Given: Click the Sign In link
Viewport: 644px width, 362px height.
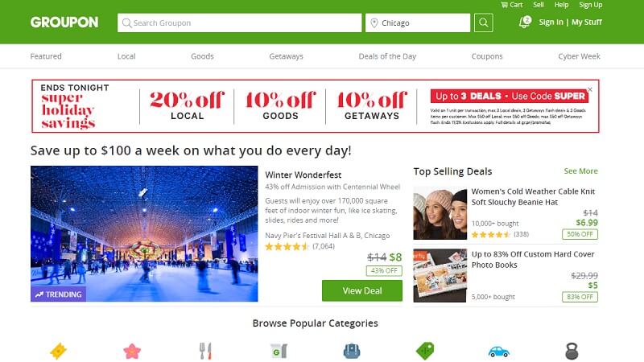Looking at the screenshot, I should click(551, 23).
